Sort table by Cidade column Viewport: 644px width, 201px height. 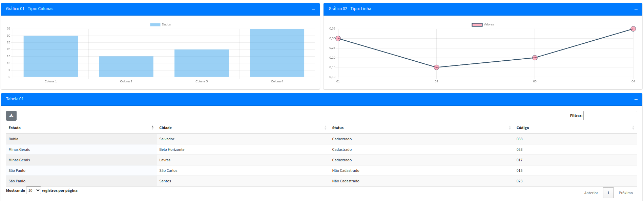click(x=165, y=128)
